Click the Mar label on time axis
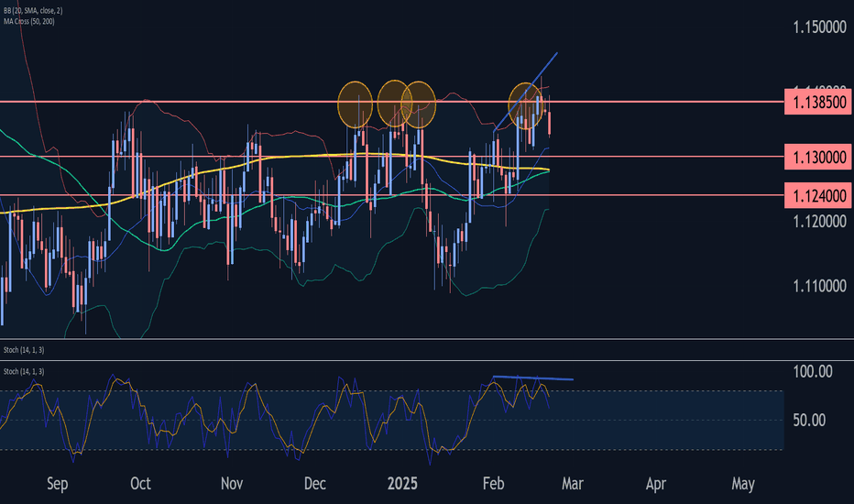Viewport: 854px width, 504px height. pyautogui.click(x=573, y=483)
